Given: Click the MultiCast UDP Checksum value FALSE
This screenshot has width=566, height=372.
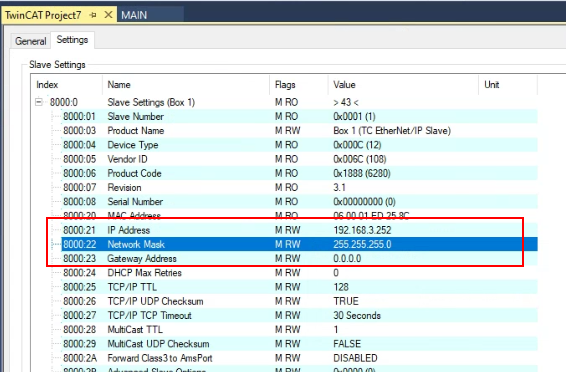Looking at the screenshot, I should click(x=347, y=344).
